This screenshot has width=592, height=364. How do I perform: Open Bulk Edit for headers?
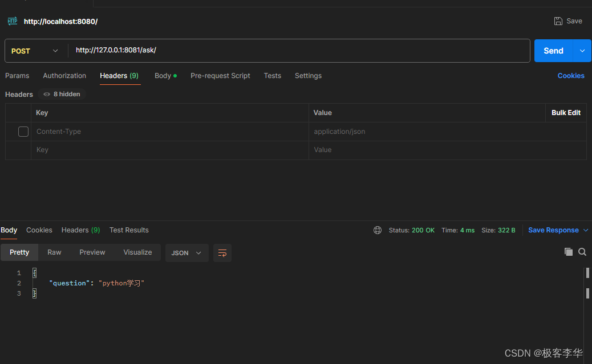point(566,112)
